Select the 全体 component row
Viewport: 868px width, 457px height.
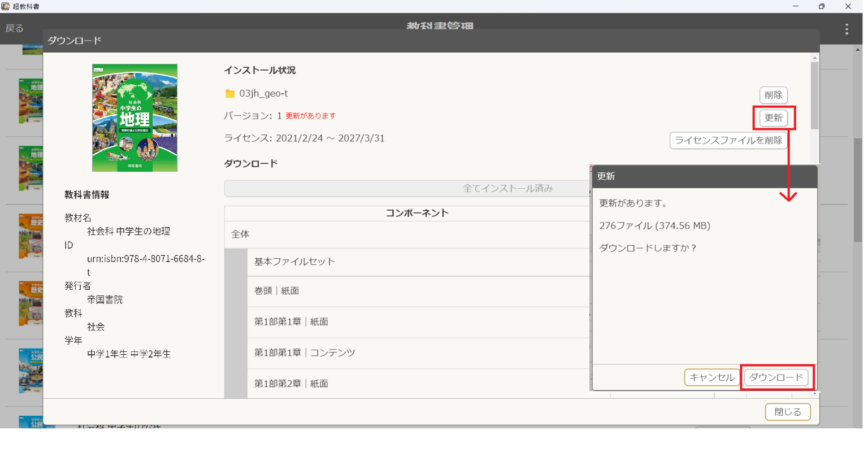click(x=407, y=234)
